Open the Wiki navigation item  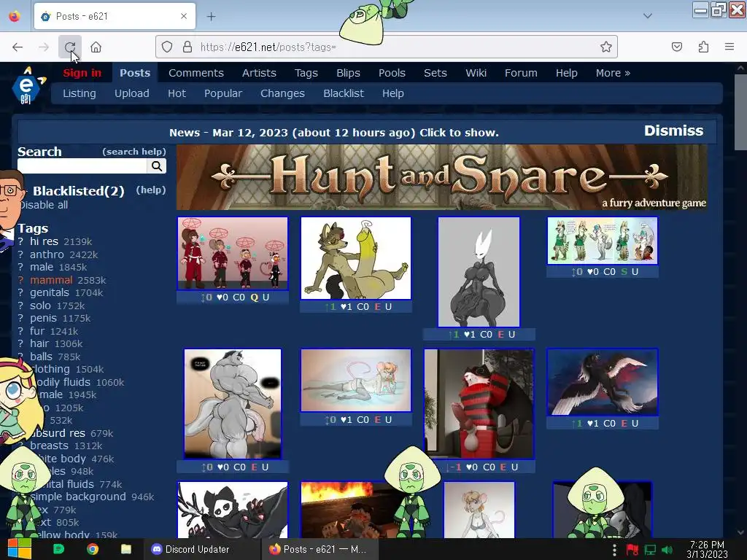coord(476,73)
